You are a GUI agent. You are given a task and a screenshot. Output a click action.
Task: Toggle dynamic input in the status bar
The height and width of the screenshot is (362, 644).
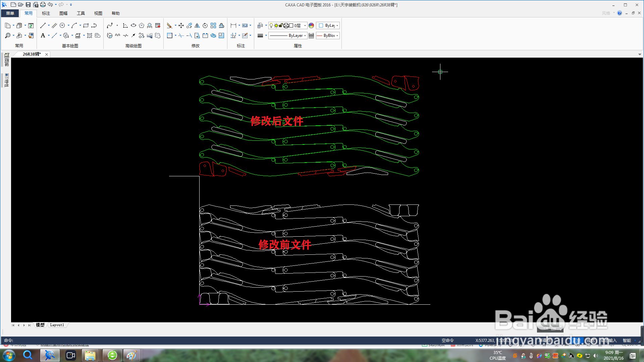tap(608, 341)
